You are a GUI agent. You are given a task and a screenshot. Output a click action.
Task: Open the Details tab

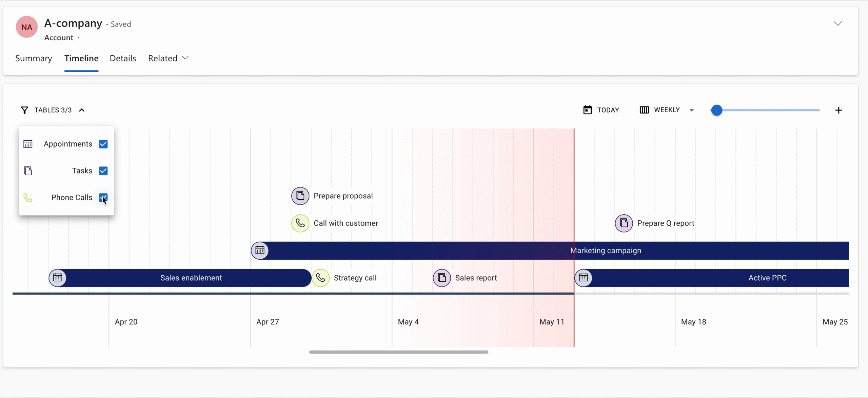pyautogui.click(x=123, y=58)
